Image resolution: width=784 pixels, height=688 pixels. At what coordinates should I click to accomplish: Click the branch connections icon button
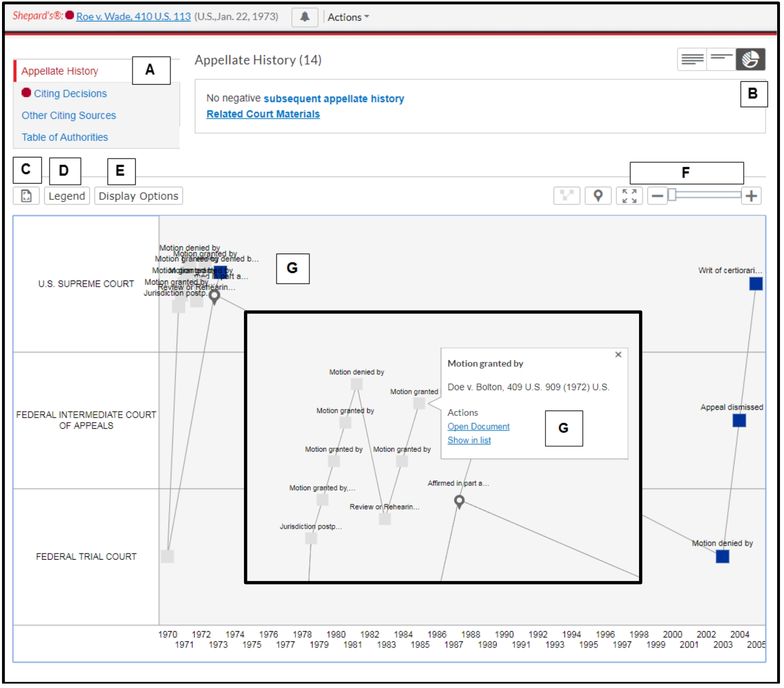pyautogui.click(x=567, y=196)
